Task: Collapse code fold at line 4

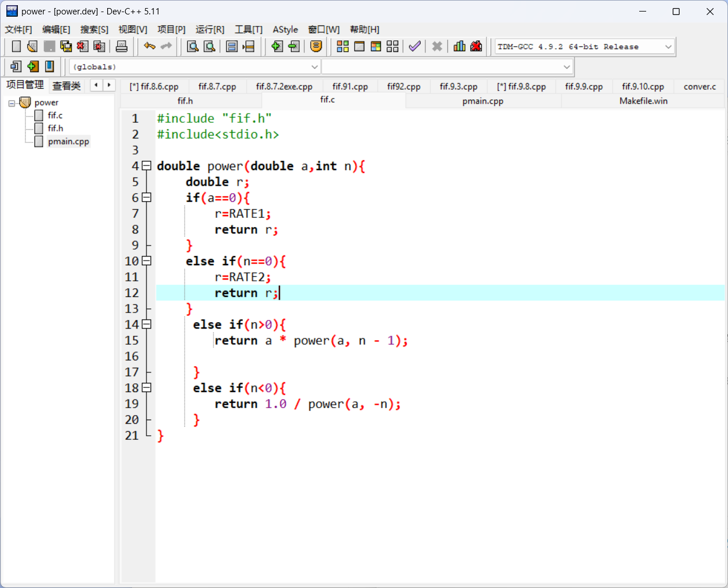Action: (146, 166)
